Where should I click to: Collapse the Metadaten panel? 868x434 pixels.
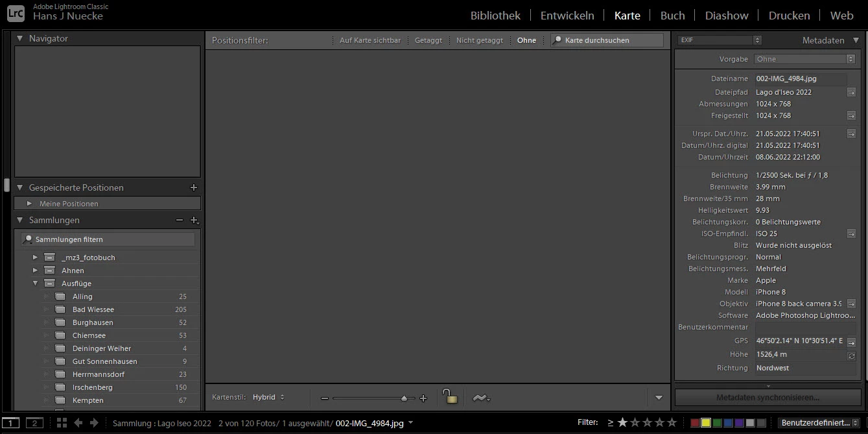pyautogui.click(x=856, y=41)
